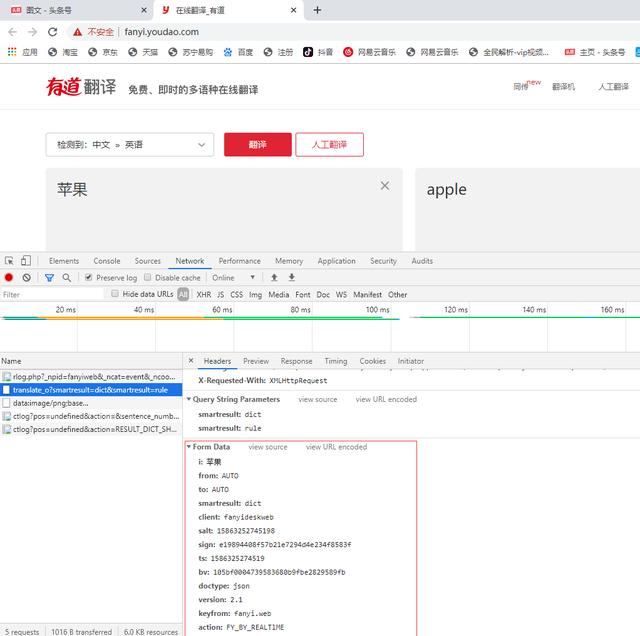The width and height of the screenshot is (640, 636).
Task: Close the first Toutiao browser tab
Action: [144, 10]
